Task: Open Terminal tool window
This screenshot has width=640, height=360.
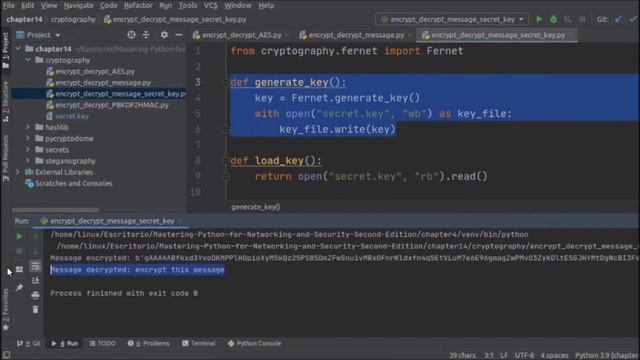Action: coord(198,343)
